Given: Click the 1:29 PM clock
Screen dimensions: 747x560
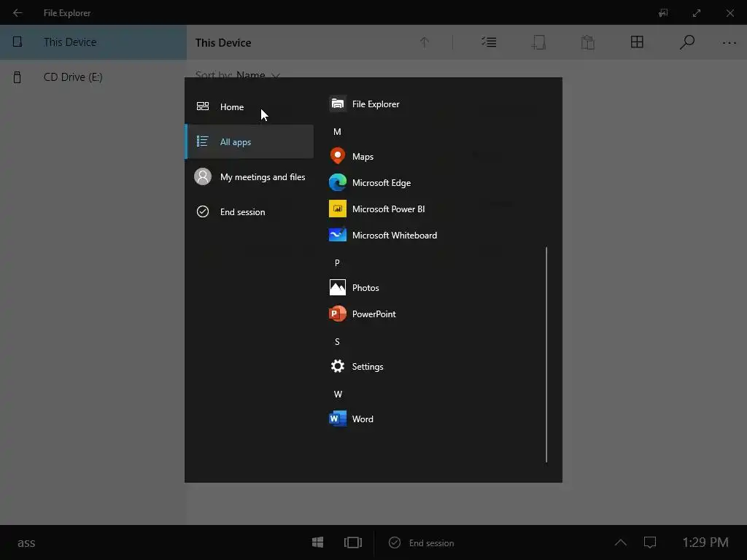Looking at the screenshot, I should click(705, 542).
